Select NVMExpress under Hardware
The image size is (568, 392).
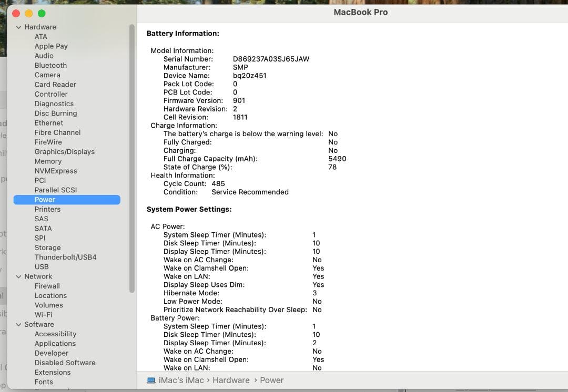pos(56,171)
